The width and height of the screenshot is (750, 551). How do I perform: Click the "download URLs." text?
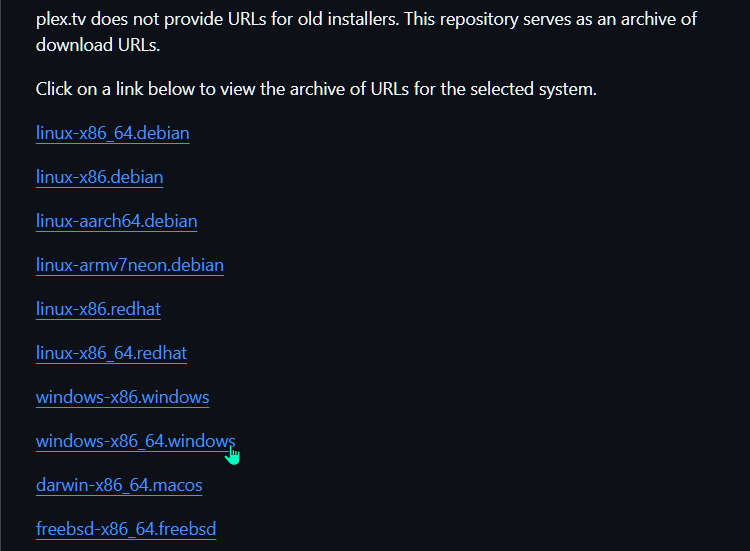(98, 45)
